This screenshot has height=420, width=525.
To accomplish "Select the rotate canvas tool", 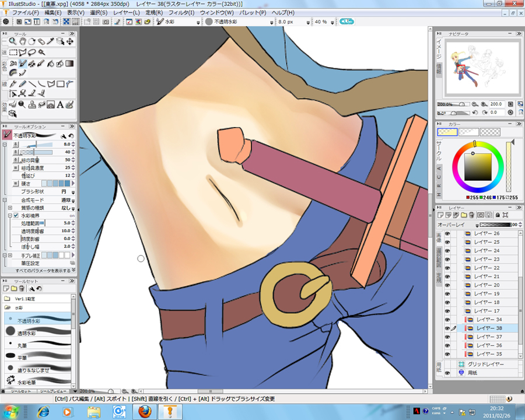I will [32, 41].
